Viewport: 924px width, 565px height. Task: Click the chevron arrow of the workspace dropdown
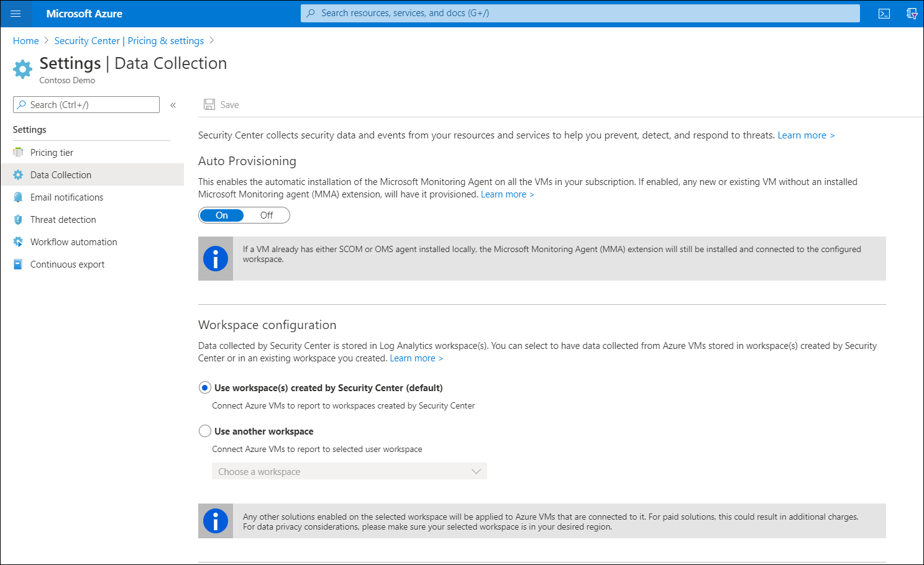476,472
